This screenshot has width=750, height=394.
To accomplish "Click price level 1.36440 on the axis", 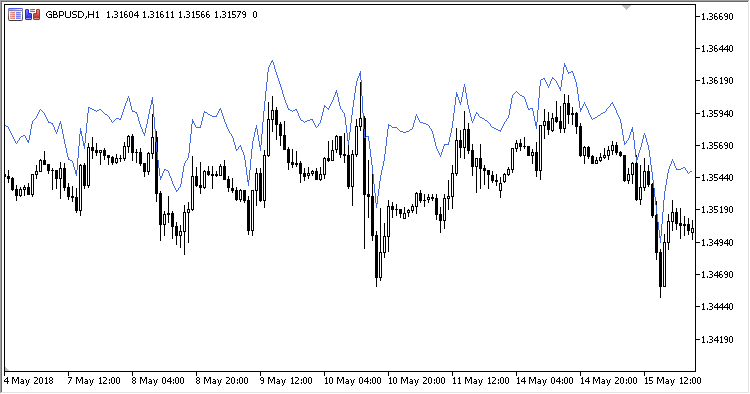I will click(x=717, y=49).
